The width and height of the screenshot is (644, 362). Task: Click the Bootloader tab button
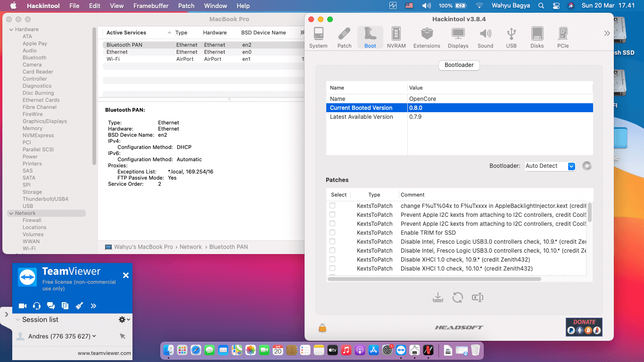pos(459,65)
